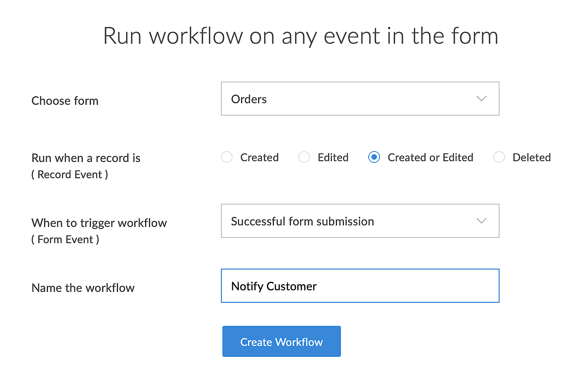This screenshot has width=568, height=392.
Task: Select the Created or Edited radio button
Action: [374, 157]
